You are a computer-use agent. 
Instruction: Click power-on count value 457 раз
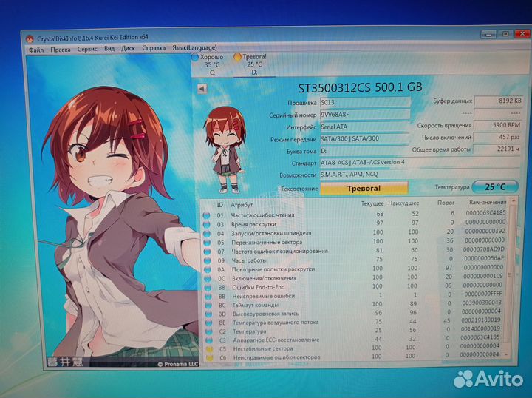tap(497, 137)
